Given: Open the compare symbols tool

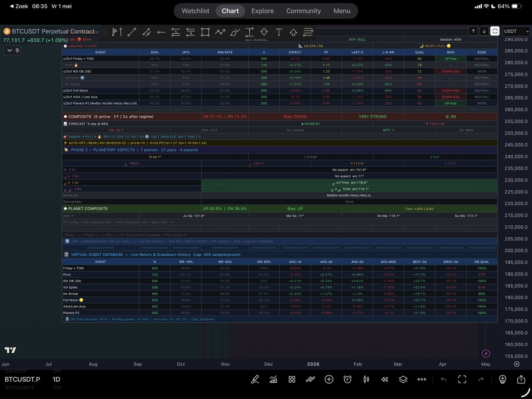Looking at the screenshot, I should [x=310, y=379].
